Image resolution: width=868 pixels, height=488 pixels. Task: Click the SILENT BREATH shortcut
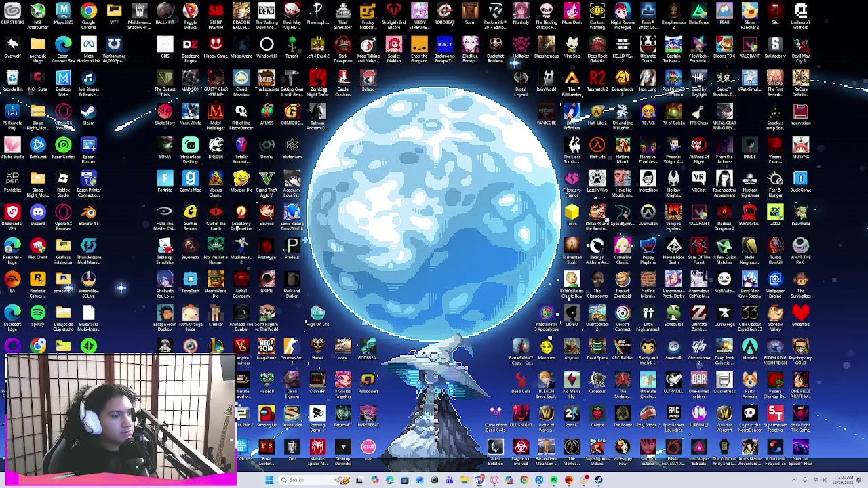216,15
